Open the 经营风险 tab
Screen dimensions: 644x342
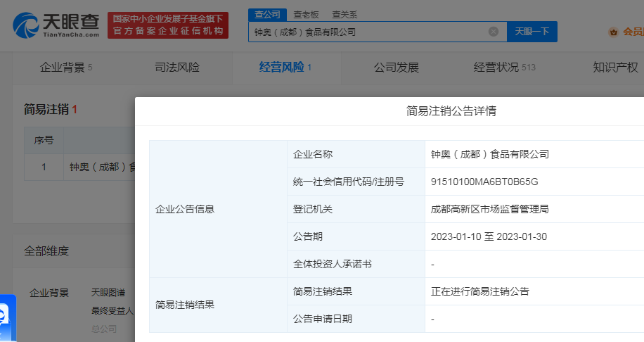(x=285, y=68)
